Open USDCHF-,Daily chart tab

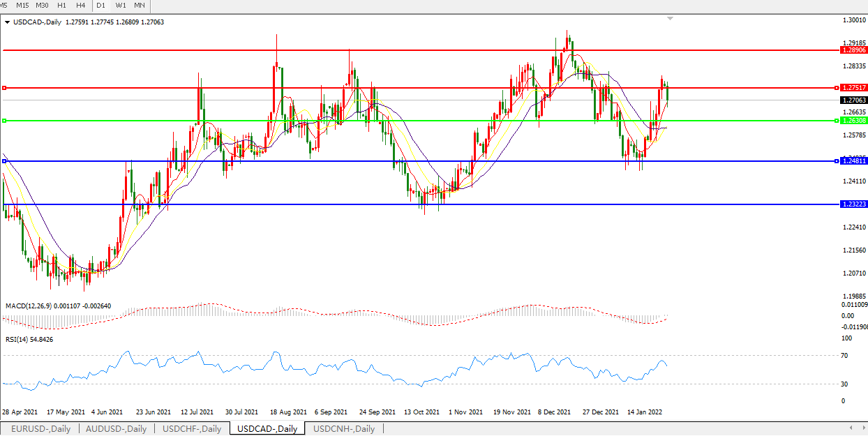pyautogui.click(x=192, y=429)
